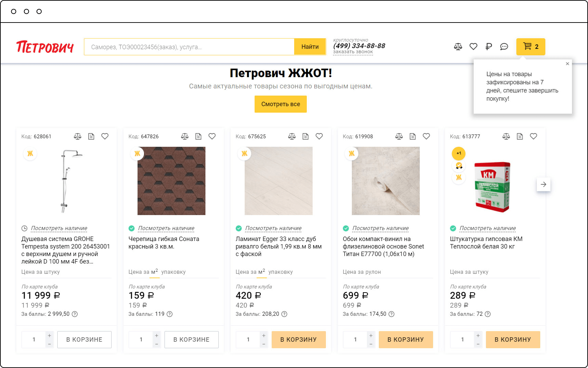Check availability for Черепица гибкая Соната
The width and height of the screenshot is (588, 368).
(x=166, y=228)
